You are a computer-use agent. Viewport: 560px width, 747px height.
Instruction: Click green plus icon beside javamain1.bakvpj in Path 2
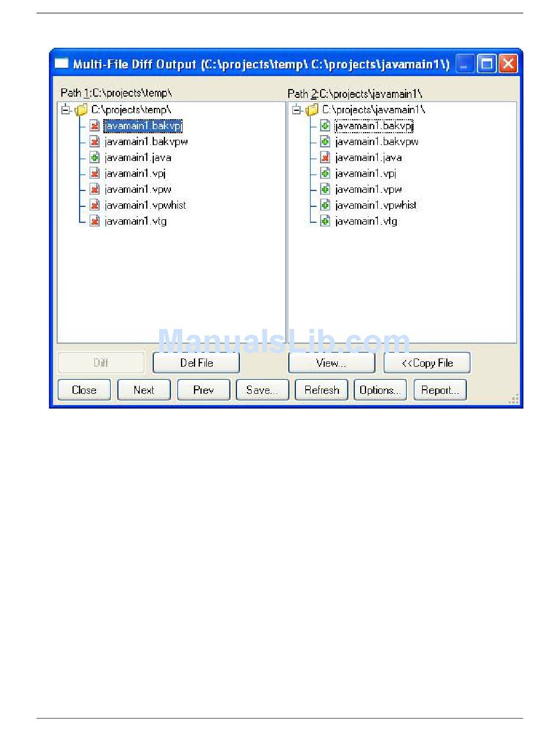325,126
